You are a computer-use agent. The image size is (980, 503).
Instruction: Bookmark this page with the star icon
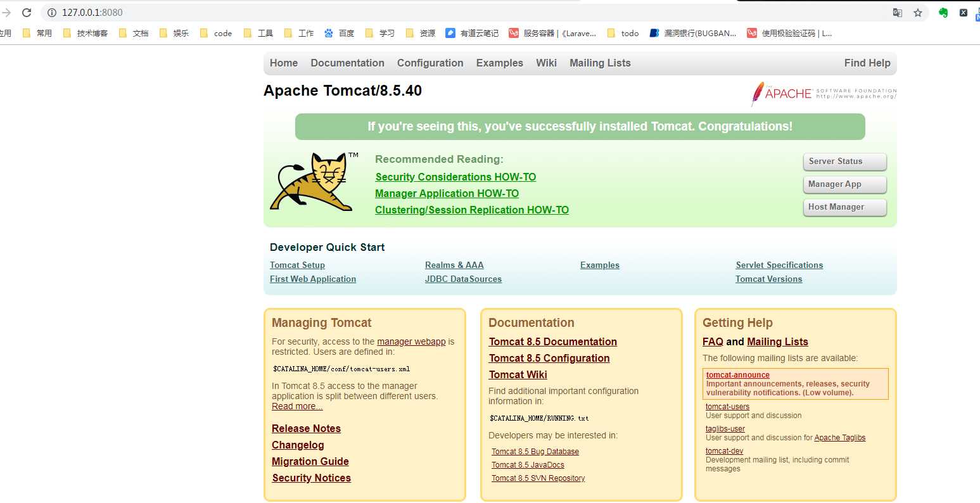pyautogui.click(x=918, y=13)
